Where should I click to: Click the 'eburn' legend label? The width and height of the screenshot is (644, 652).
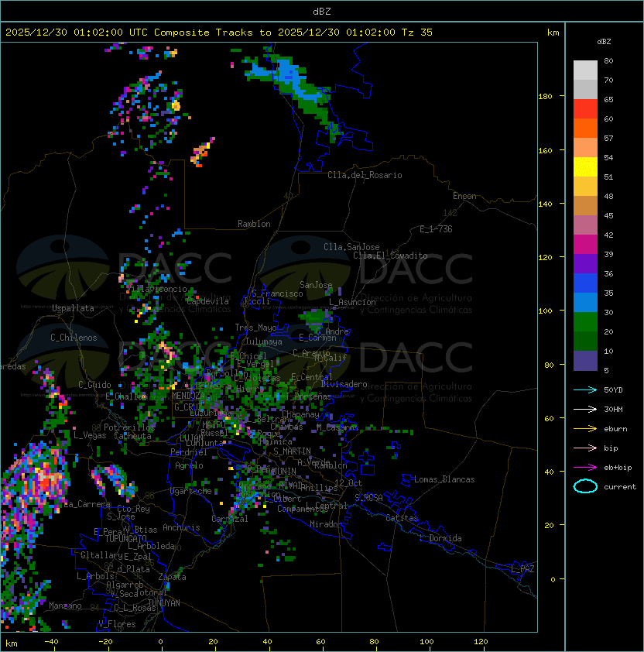click(x=615, y=429)
